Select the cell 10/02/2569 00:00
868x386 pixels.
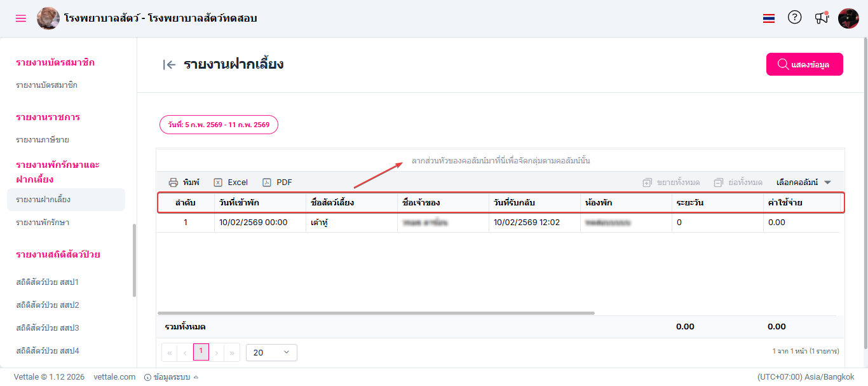click(260, 223)
